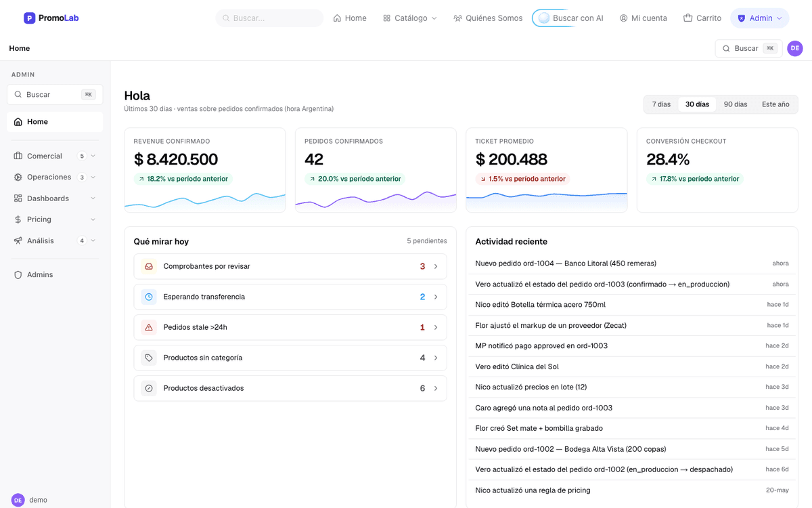The height and width of the screenshot is (508, 812).
Task: Switch the period to 90 días
Action: 736,104
